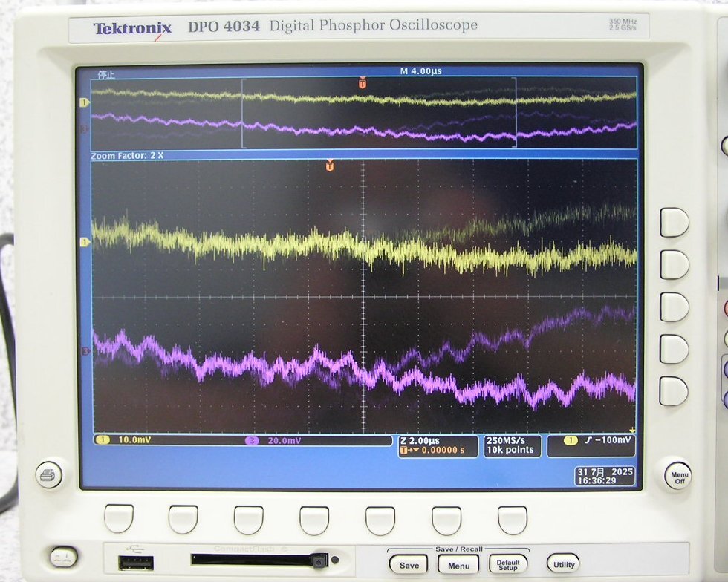
Task: Click the purple 3 badge beside 20.0mV
Action: (252, 440)
